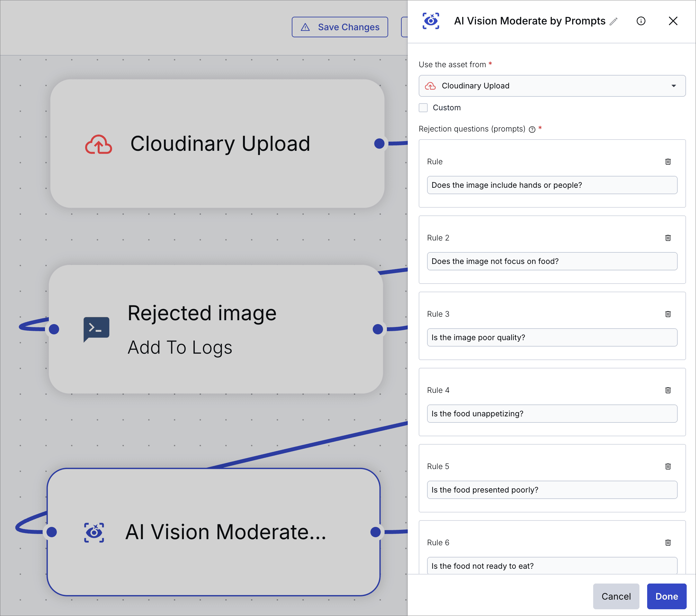Select the Cloudinary Upload block on canvas
696x616 pixels.
(x=217, y=143)
